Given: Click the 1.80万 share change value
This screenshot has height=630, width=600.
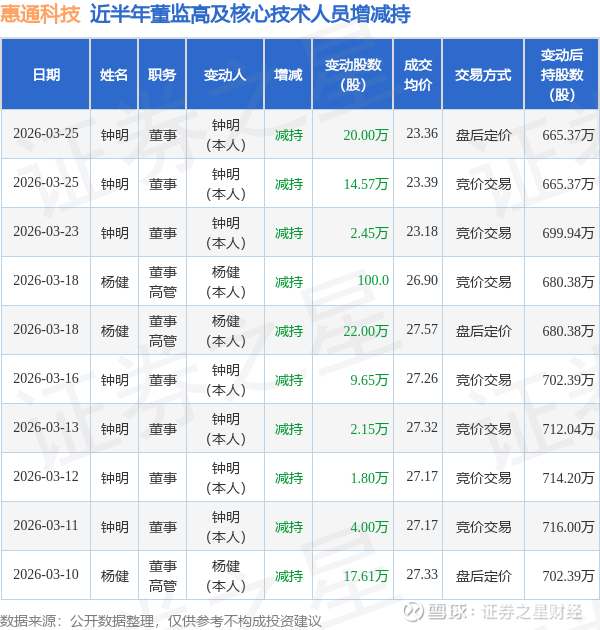Looking at the screenshot, I should (369, 478).
